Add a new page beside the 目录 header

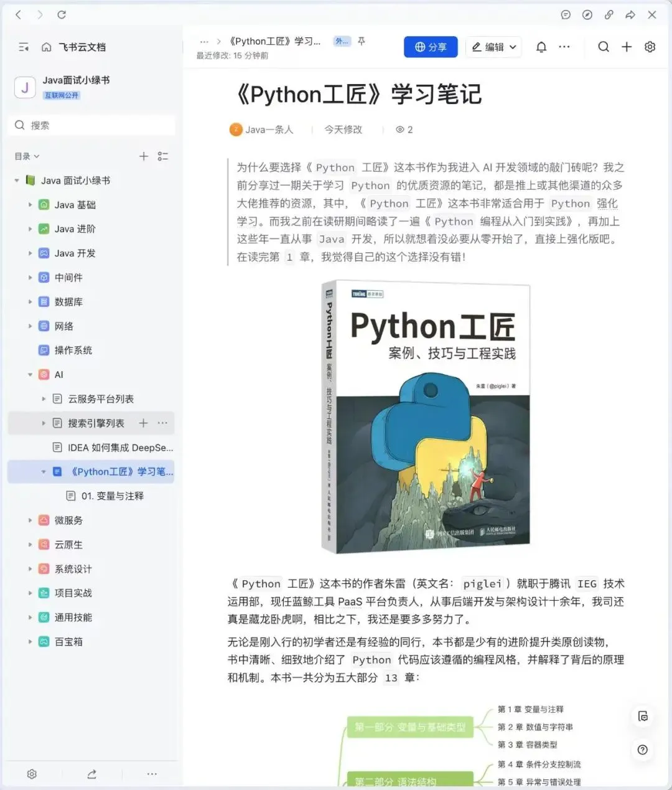pyautogui.click(x=144, y=156)
